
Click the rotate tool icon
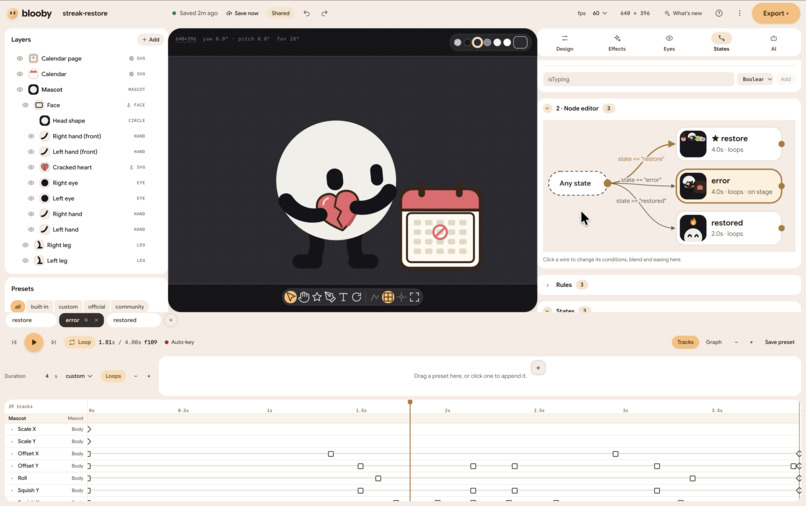pyautogui.click(x=356, y=297)
